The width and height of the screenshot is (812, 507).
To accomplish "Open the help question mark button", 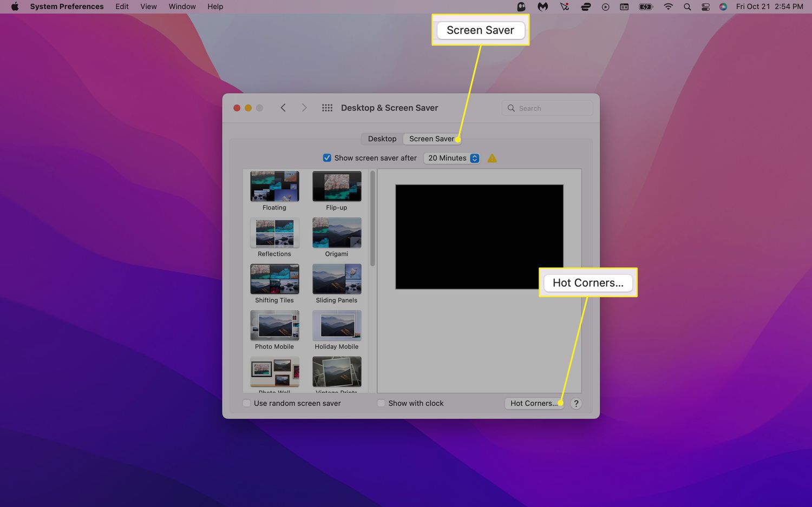I will tap(576, 403).
